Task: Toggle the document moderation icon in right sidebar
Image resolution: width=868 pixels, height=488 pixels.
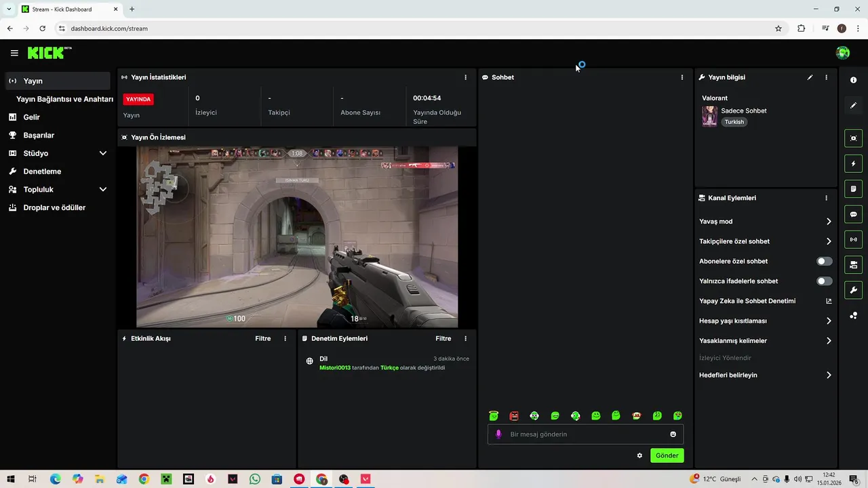Action: pos(854,188)
